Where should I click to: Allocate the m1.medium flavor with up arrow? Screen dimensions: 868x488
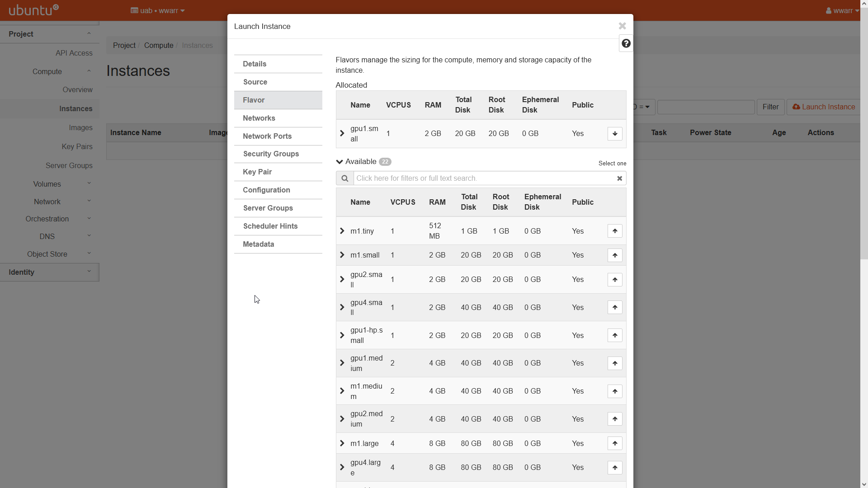click(615, 391)
